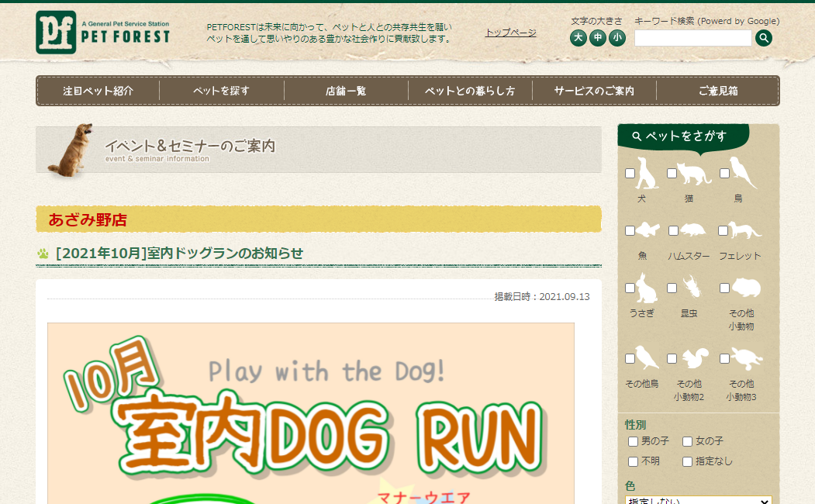Click the squirrel その他小動物2 silhouette icon
This screenshot has height=504, width=815.
[x=696, y=358]
